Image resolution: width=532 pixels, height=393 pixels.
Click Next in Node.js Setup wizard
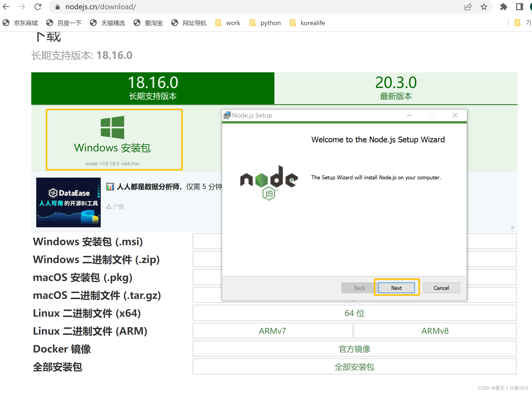tap(396, 288)
